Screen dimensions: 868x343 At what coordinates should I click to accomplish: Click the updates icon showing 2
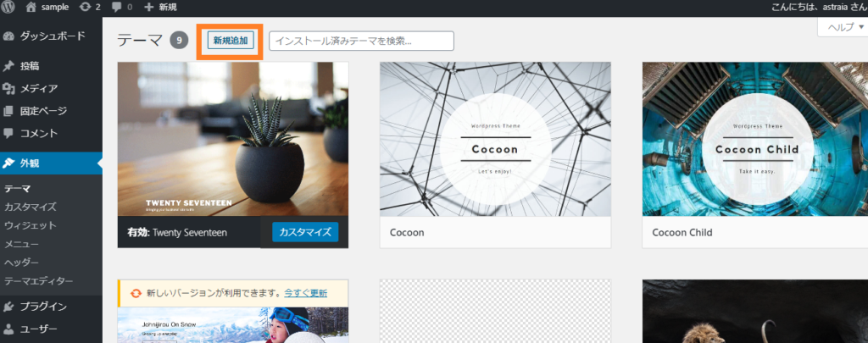tap(85, 8)
